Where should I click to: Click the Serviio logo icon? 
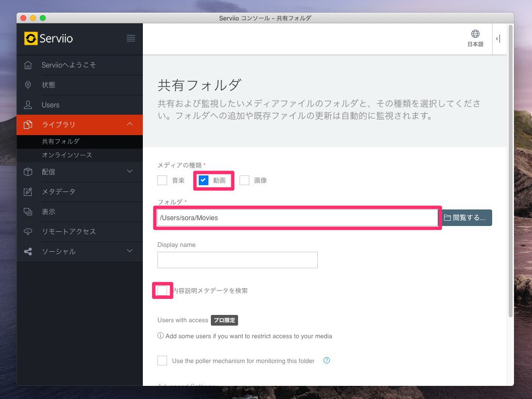point(31,38)
